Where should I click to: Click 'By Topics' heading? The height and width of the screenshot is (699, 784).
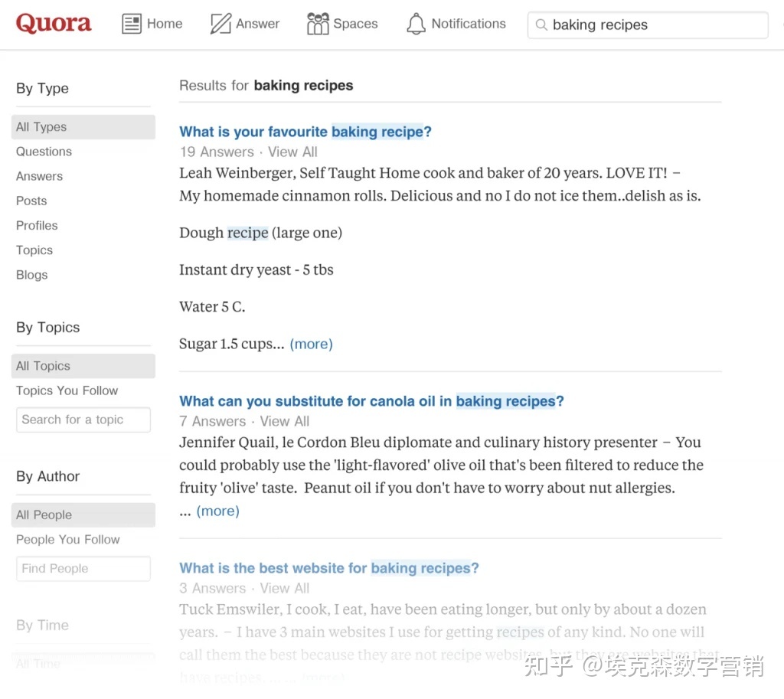click(x=48, y=328)
